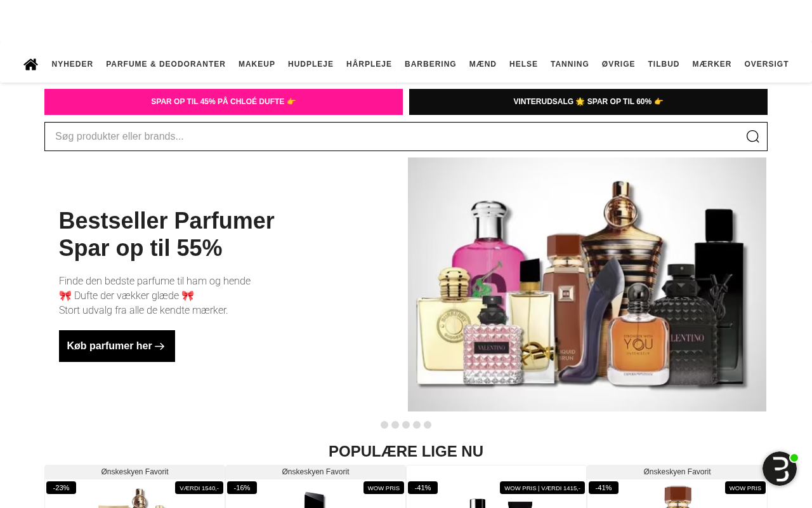Open the Makeup menu
Image resolution: width=812 pixels, height=508 pixels.
tap(257, 64)
